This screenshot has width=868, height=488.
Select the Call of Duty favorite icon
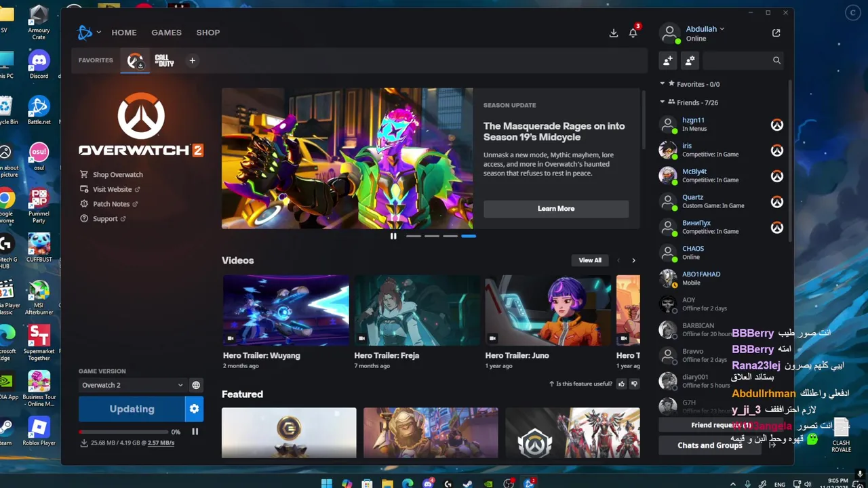(164, 60)
